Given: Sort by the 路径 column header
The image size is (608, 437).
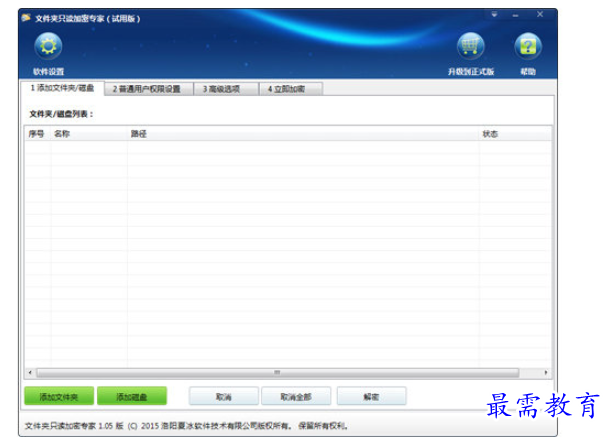Looking at the screenshot, I should [x=303, y=134].
